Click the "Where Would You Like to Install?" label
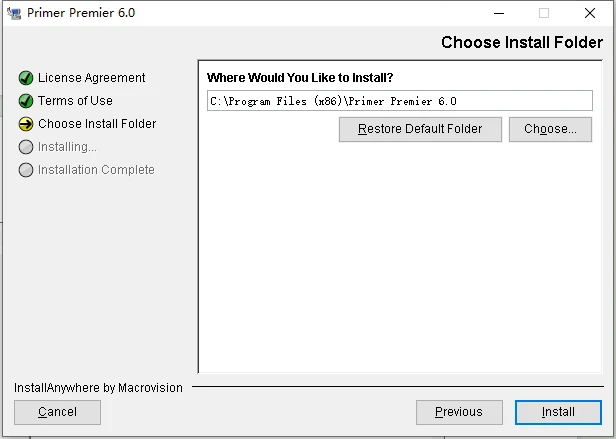Screen dimensions: 616x439 point(299,78)
